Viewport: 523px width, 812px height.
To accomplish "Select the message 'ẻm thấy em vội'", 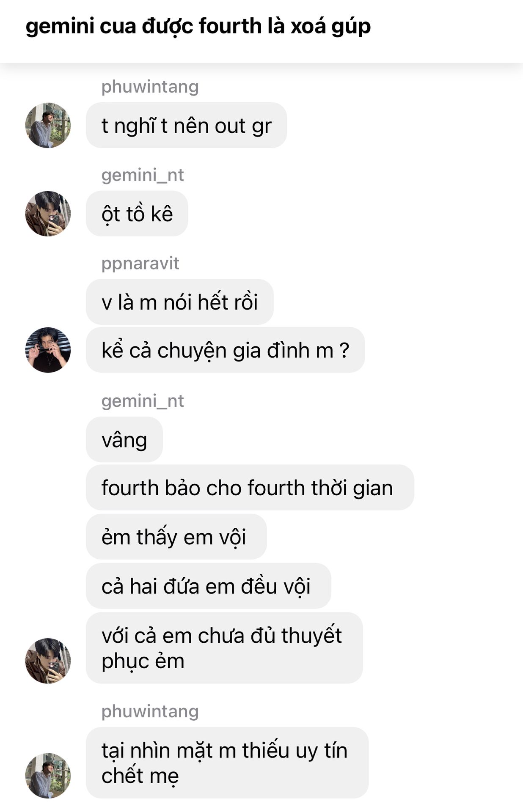I will point(176,537).
